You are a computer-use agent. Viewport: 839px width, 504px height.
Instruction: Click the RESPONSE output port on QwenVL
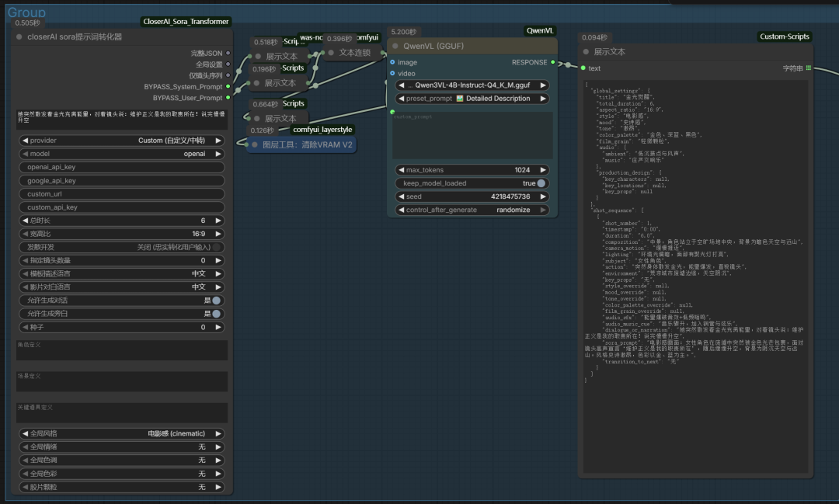tap(552, 62)
